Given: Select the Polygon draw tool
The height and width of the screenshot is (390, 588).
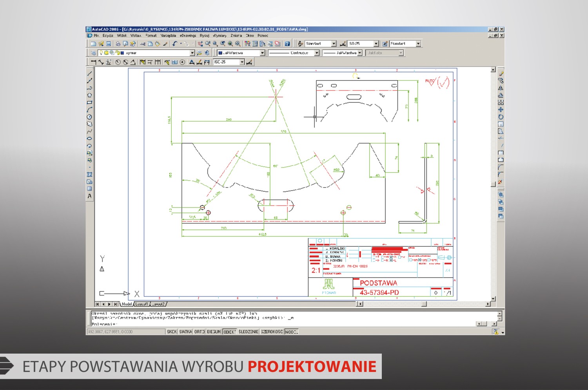Looking at the screenshot, I should [89, 95].
